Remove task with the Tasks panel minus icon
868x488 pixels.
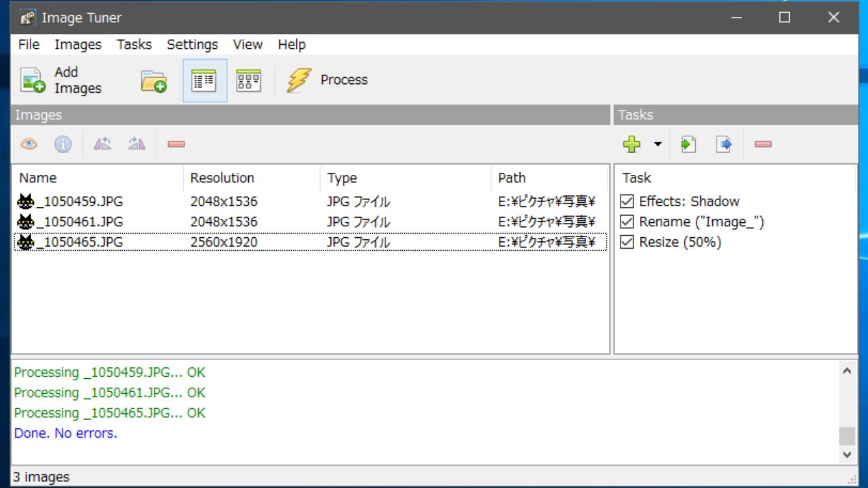pyautogui.click(x=763, y=144)
